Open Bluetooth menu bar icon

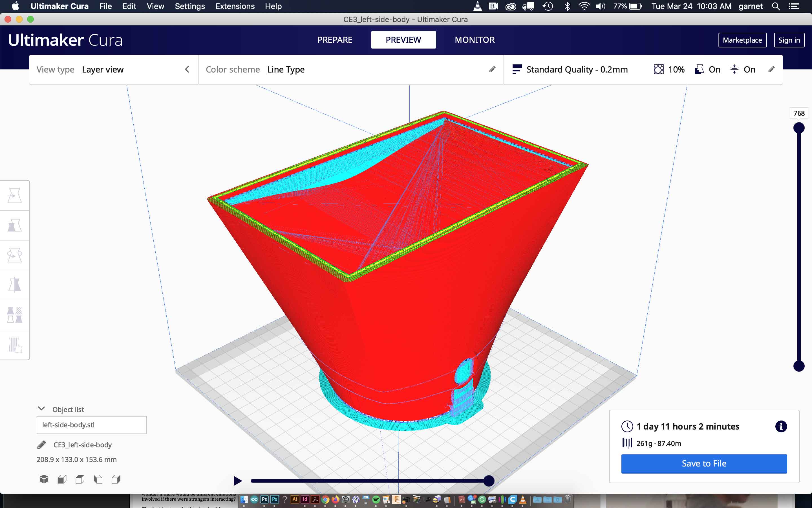tap(567, 6)
